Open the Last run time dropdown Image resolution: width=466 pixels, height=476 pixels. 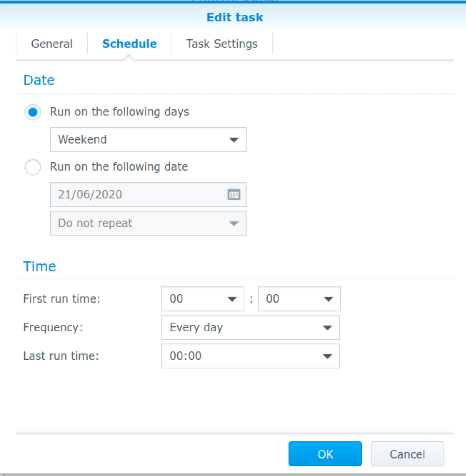(x=251, y=356)
